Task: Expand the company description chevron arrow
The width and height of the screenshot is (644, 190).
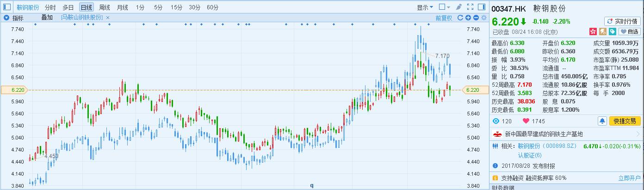Action: 638,134
